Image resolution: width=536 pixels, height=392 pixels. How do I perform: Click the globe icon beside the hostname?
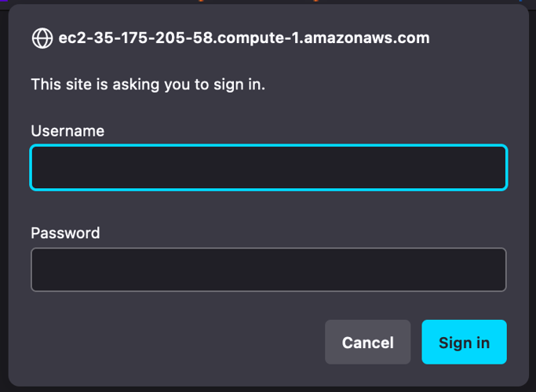point(42,38)
